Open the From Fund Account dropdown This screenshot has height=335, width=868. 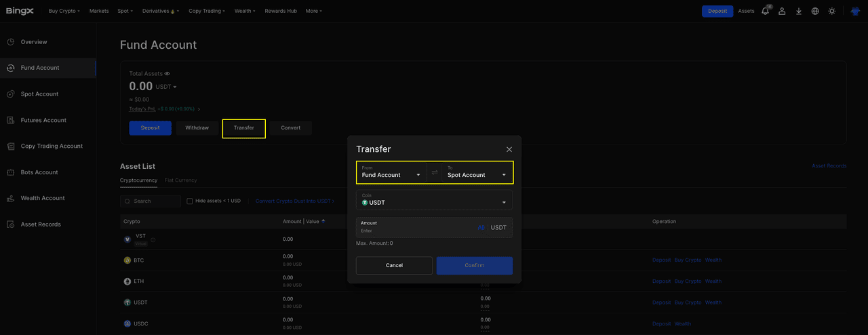(x=391, y=173)
